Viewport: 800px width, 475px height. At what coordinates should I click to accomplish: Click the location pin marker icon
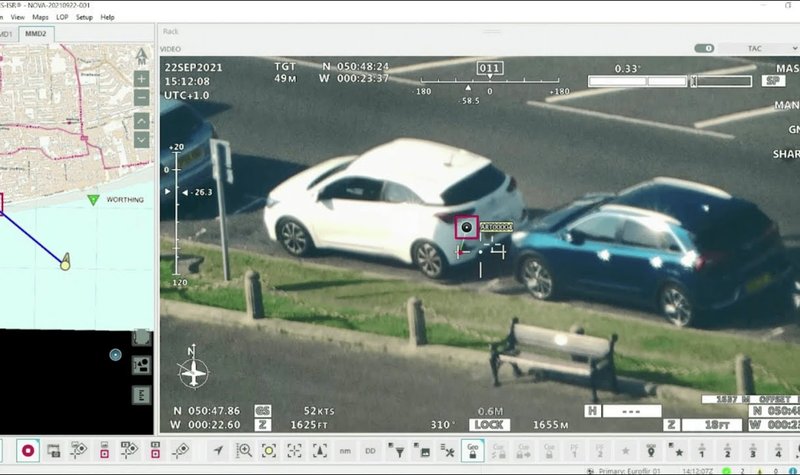[x=651, y=451]
